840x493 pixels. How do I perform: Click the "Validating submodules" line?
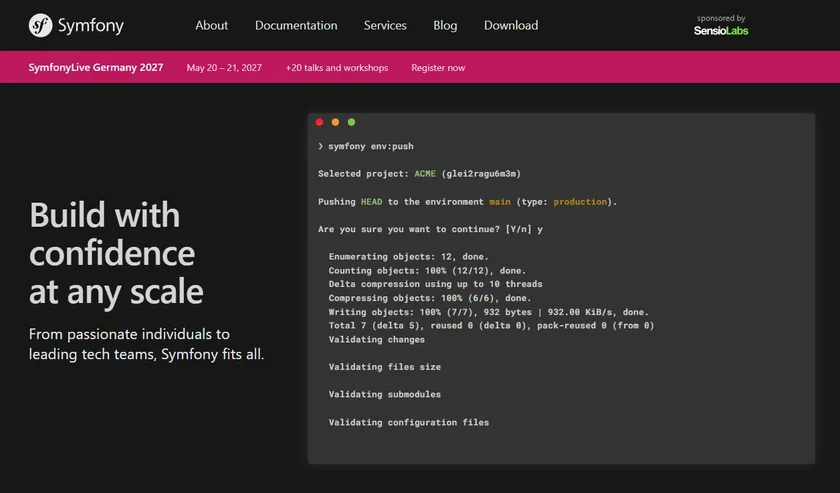[385, 394]
